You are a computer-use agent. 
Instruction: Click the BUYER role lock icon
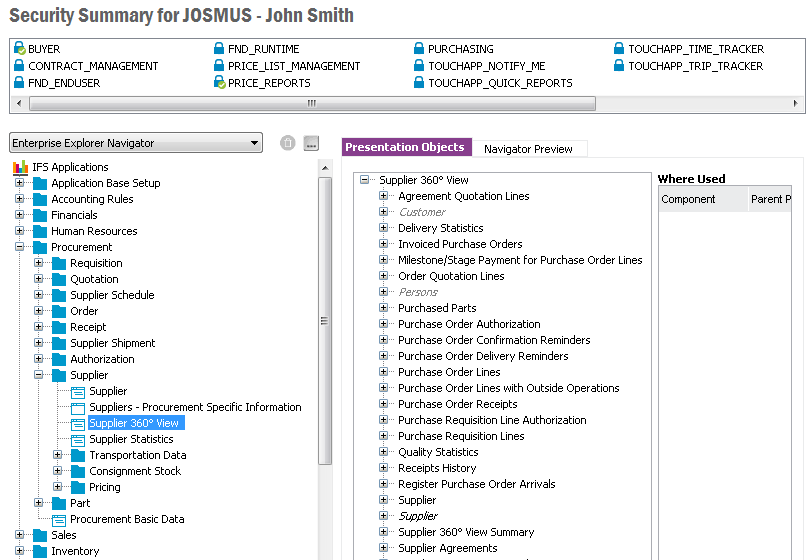(20, 48)
